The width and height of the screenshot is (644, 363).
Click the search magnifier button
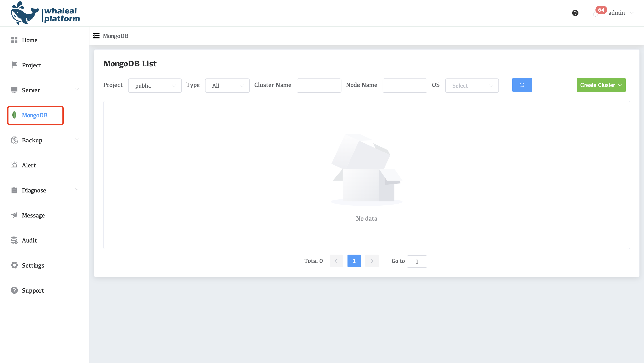522,85
